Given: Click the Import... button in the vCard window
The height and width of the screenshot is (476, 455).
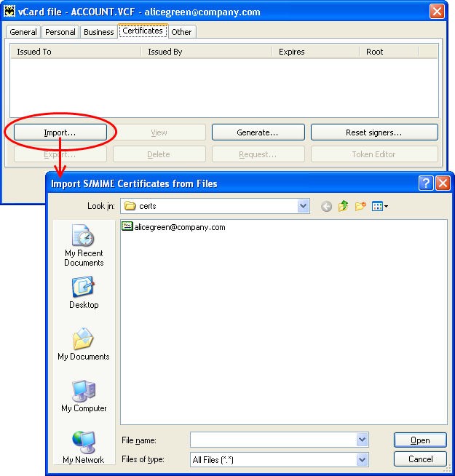Looking at the screenshot, I should click(x=60, y=132).
